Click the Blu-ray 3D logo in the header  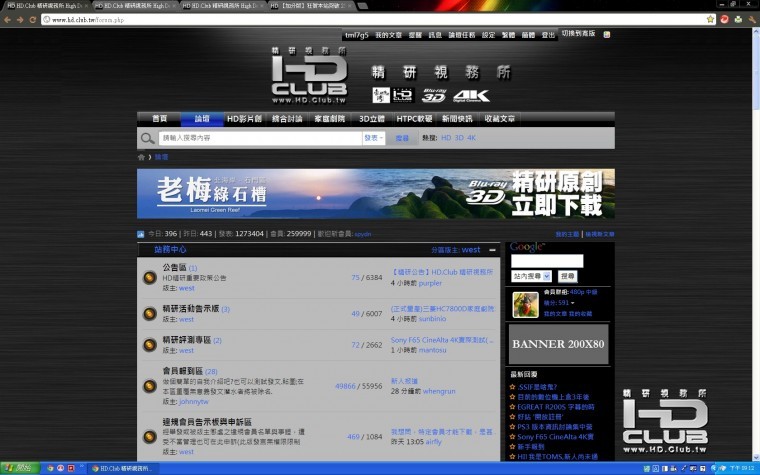click(433, 95)
